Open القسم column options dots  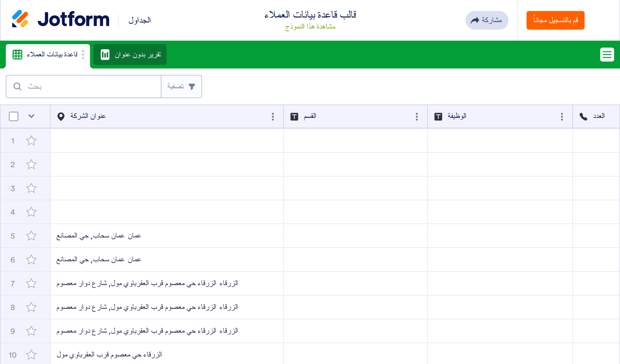point(417,117)
